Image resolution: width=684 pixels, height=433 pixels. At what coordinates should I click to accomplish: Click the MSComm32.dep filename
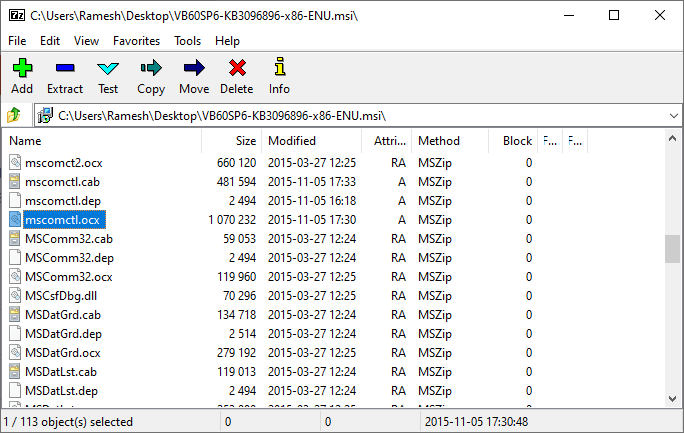click(x=69, y=258)
